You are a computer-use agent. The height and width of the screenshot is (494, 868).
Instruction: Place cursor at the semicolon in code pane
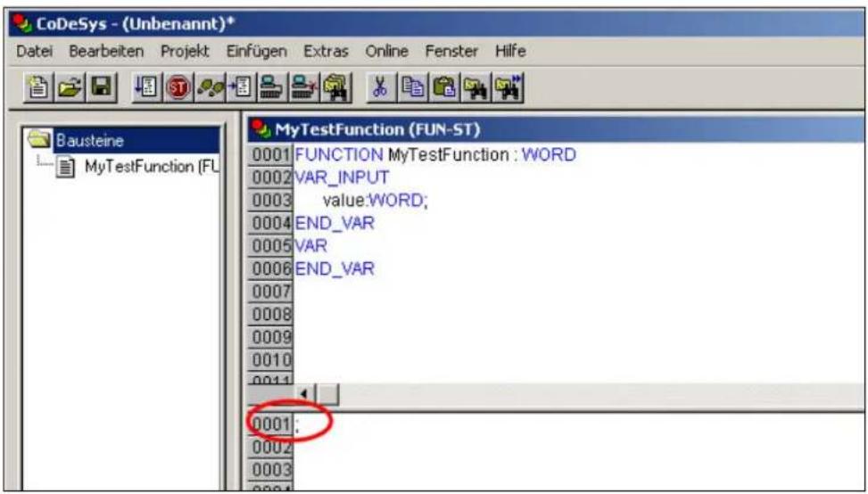(x=297, y=424)
